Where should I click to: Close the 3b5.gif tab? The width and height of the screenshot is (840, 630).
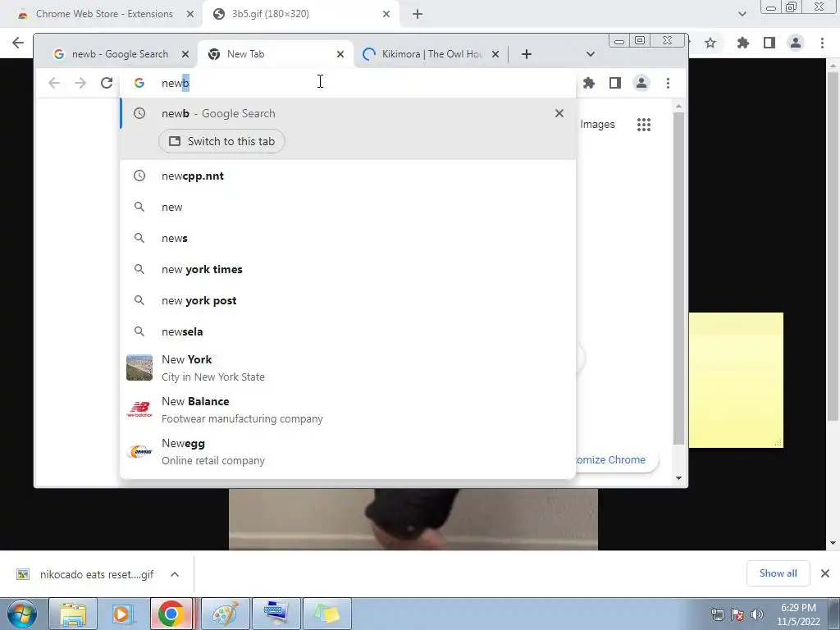click(x=386, y=14)
